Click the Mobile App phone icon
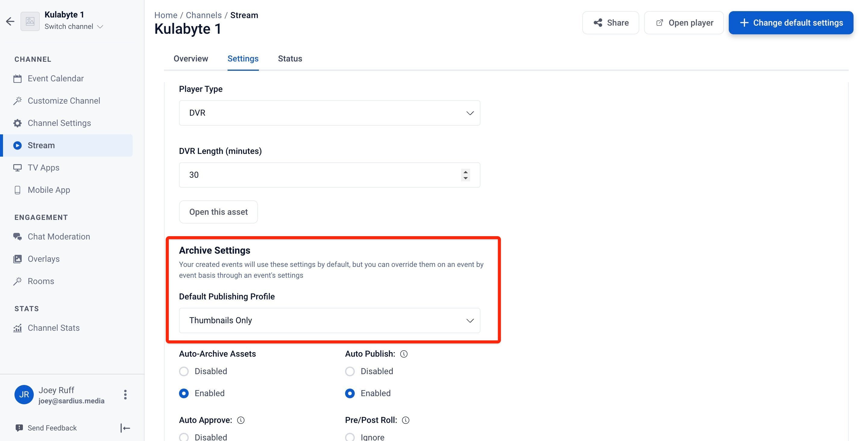Screen dimensions: 868x441 click(17, 190)
